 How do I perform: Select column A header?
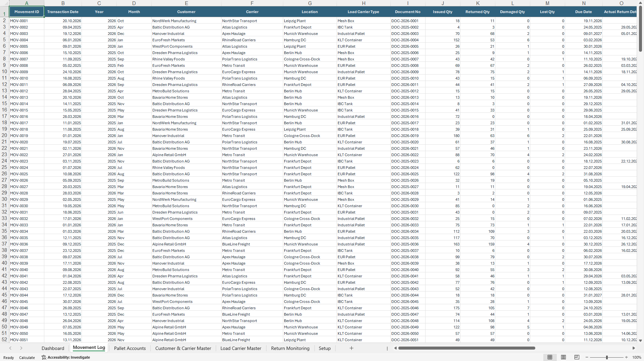pos(27,3)
